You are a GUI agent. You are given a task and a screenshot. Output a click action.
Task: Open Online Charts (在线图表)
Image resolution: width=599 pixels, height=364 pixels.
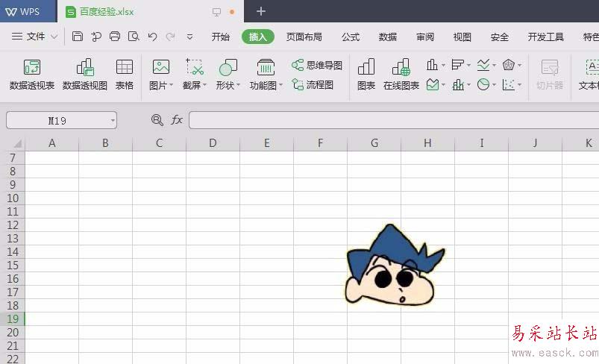401,75
